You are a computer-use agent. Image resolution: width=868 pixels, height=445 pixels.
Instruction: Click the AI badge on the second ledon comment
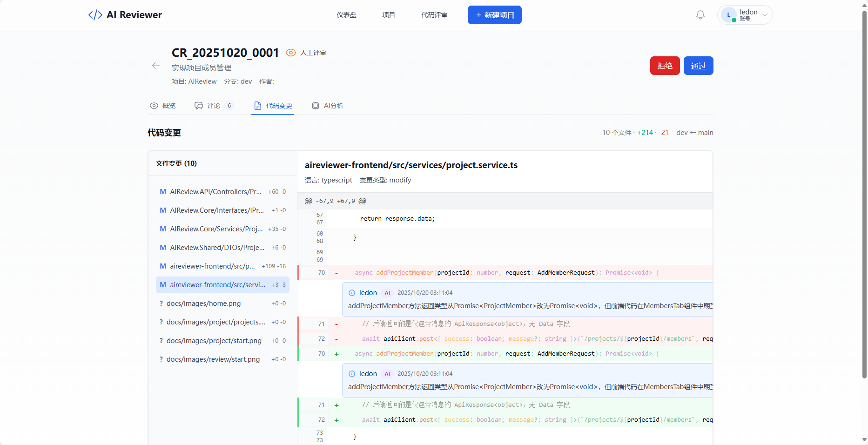pos(387,374)
